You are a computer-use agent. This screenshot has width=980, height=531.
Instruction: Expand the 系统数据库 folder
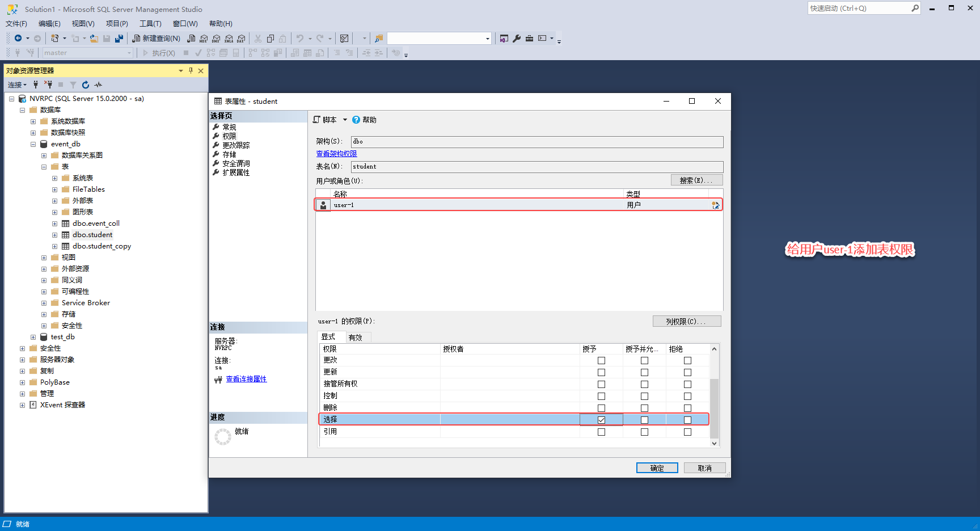click(x=33, y=121)
